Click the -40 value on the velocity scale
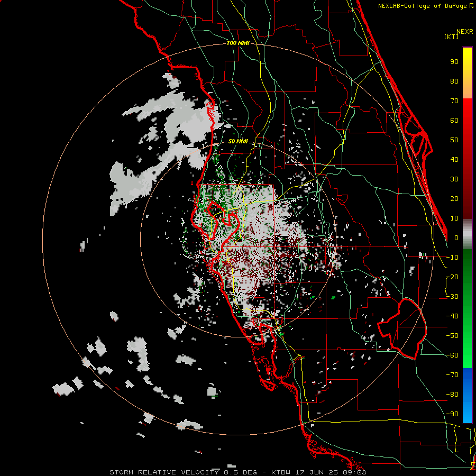The image size is (476, 476). coord(452,316)
